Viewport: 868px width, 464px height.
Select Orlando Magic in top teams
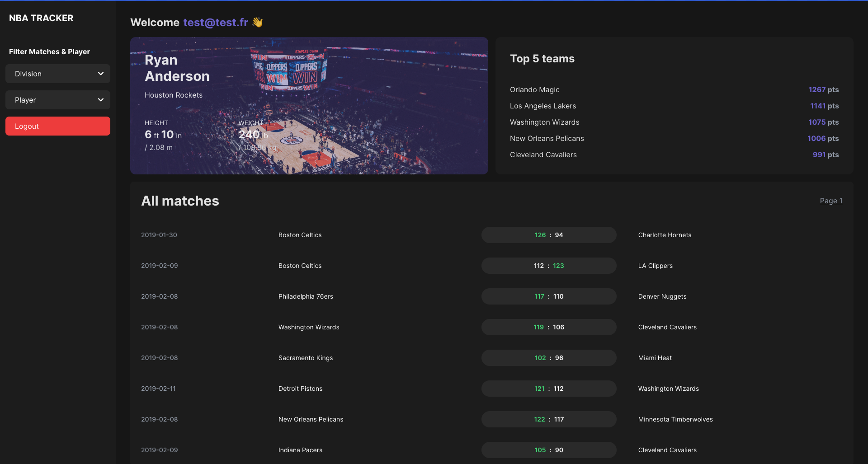(535, 89)
